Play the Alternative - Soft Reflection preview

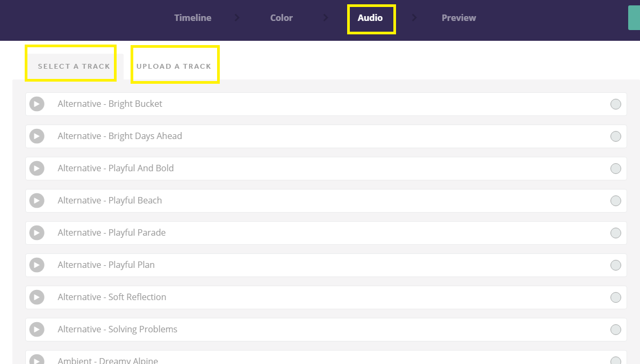click(37, 297)
